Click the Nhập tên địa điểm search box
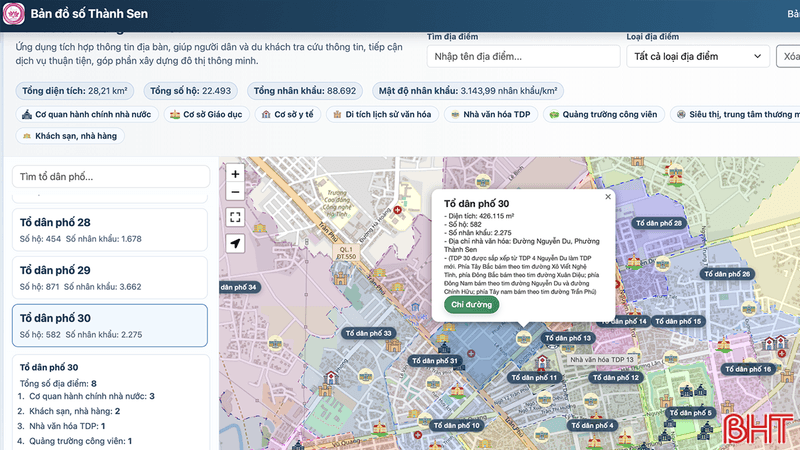The height and width of the screenshot is (450, 800). [x=523, y=56]
